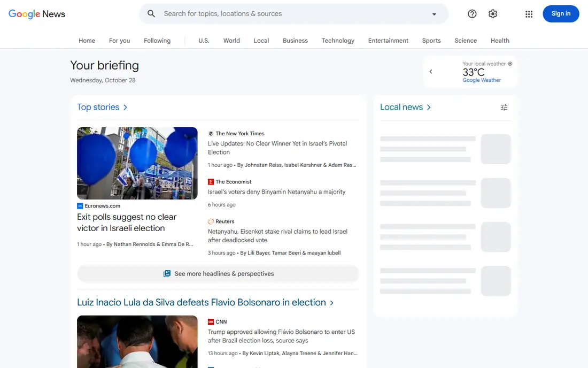The height and width of the screenshot is (368, 588).
Task: Click the Reuters source icon
Action: 211,221
